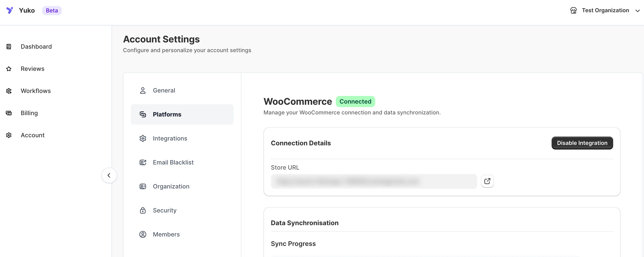
Task: Open store URL in new tab
Action: click(487, 181)
